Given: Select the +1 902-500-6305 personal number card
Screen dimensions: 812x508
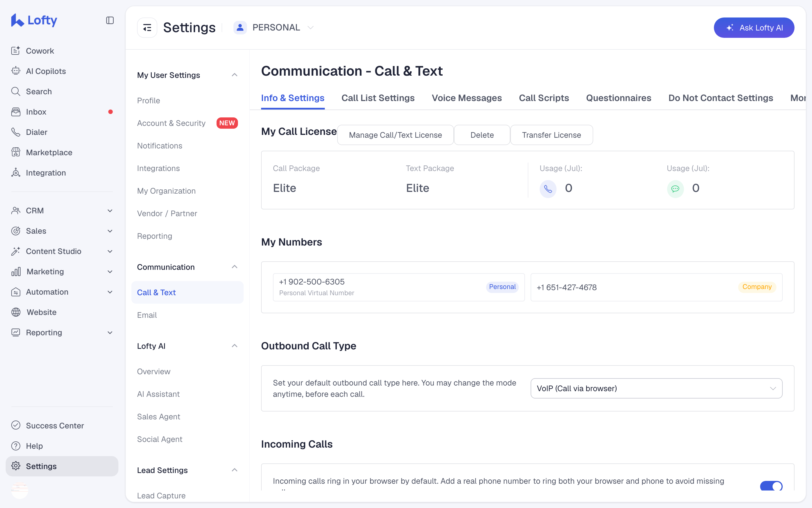Looking at the screenshot, I should click(x=399, y=287).
